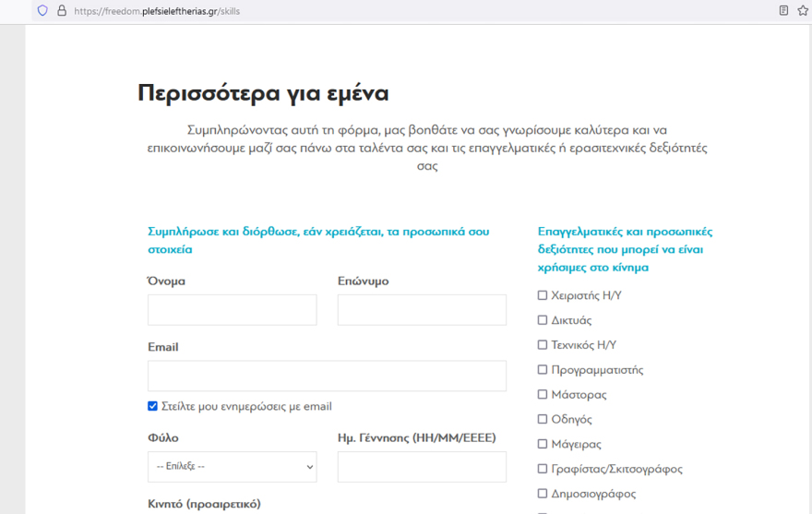Select the 'Τεχνικός Η/Υ' checkbox
Viewport: 812px width, 514px height.
543,345
